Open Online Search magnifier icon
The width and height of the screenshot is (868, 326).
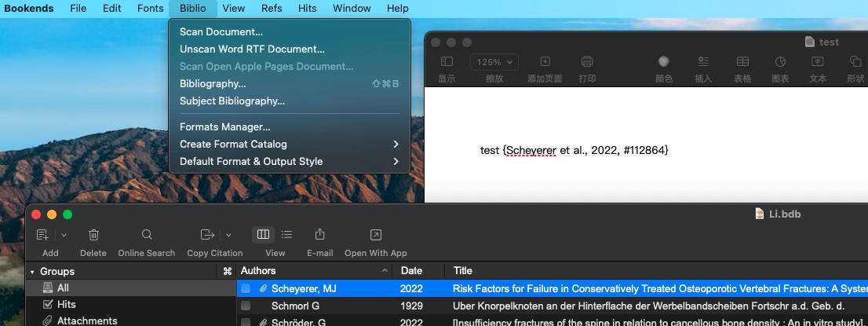(x=147, y=235)
